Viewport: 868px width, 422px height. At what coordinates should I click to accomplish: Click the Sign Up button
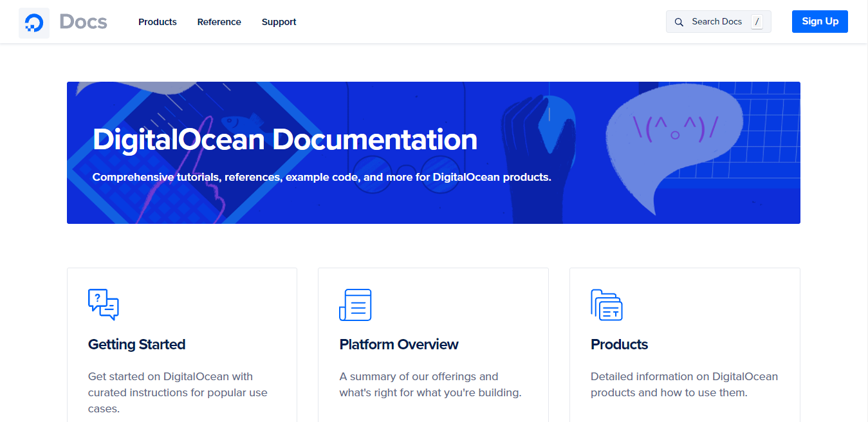[820, 21]
